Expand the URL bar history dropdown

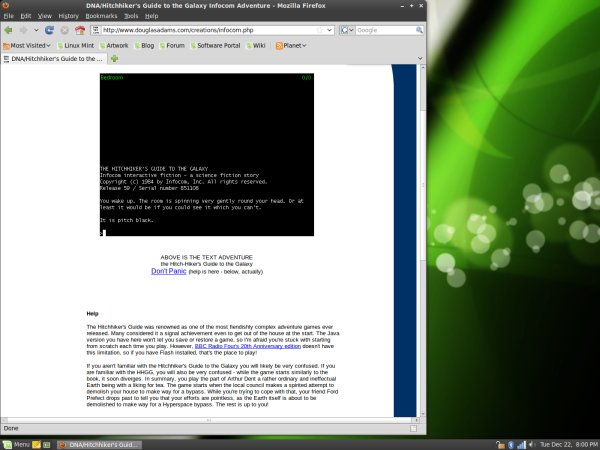[329, 30]
